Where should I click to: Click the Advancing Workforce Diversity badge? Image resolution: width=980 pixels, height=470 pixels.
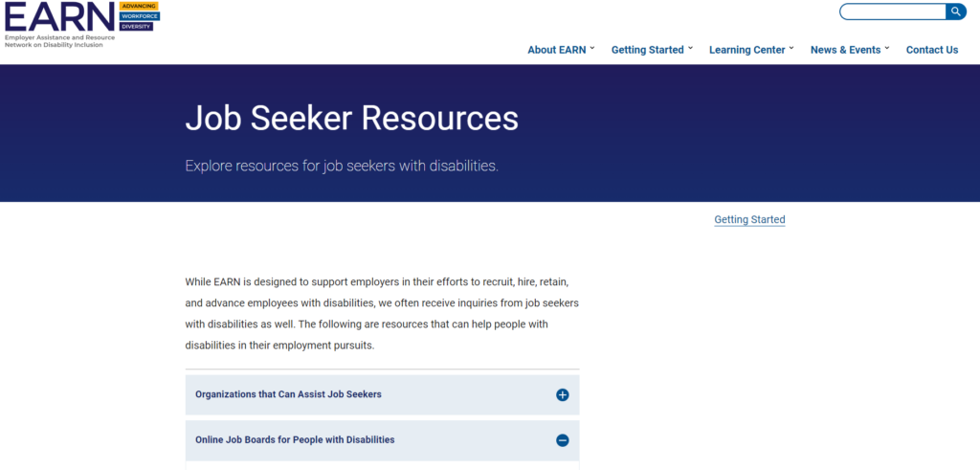point(139,16)
